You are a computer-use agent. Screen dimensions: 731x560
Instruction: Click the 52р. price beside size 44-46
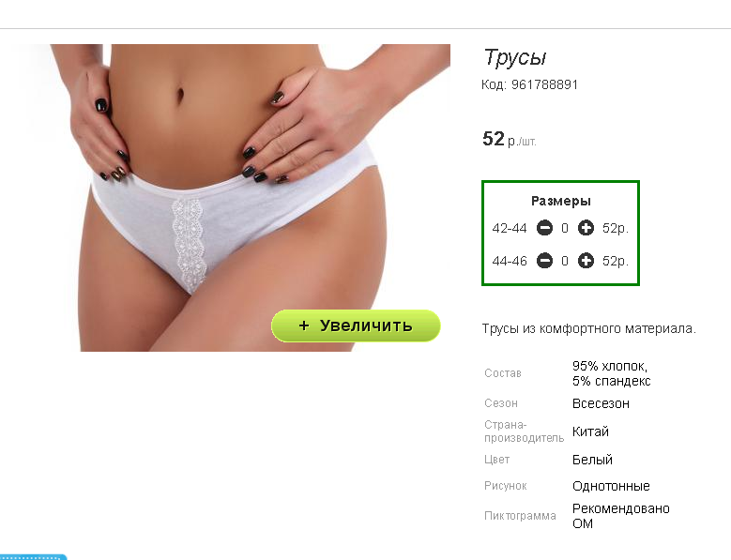click(616, 261)
